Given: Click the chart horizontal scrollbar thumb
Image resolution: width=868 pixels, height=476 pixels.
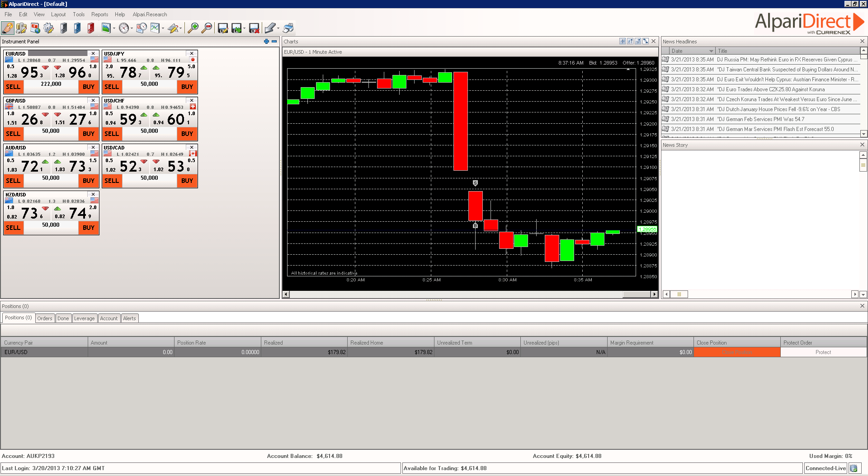Looking at the screenshot, I should [x=637, y=294].
